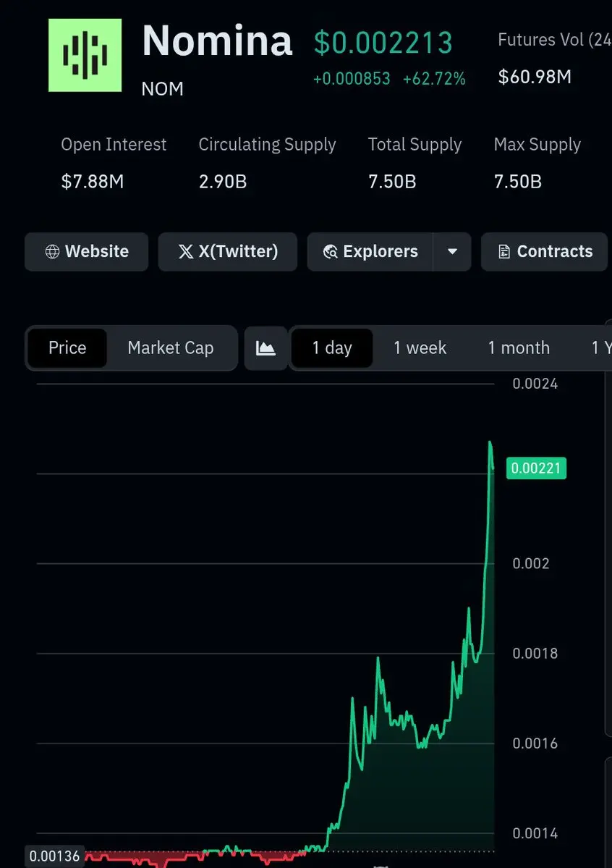The width and height of the screenshot is (612, 868).
Task: Open the Contracts button
Action: click(x=544, y=252)
